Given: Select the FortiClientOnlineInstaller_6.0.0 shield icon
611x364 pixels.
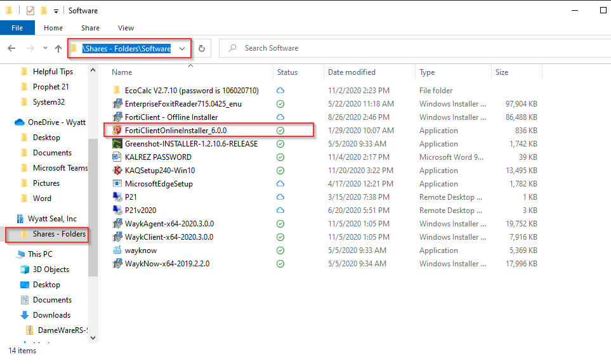Looking at the screenshot, I should pyautogui.click(x=117, y=131).
